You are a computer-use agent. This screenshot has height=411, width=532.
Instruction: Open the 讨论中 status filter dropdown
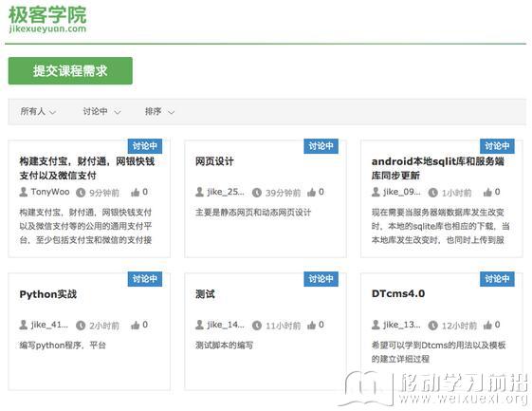coord(101,111)
